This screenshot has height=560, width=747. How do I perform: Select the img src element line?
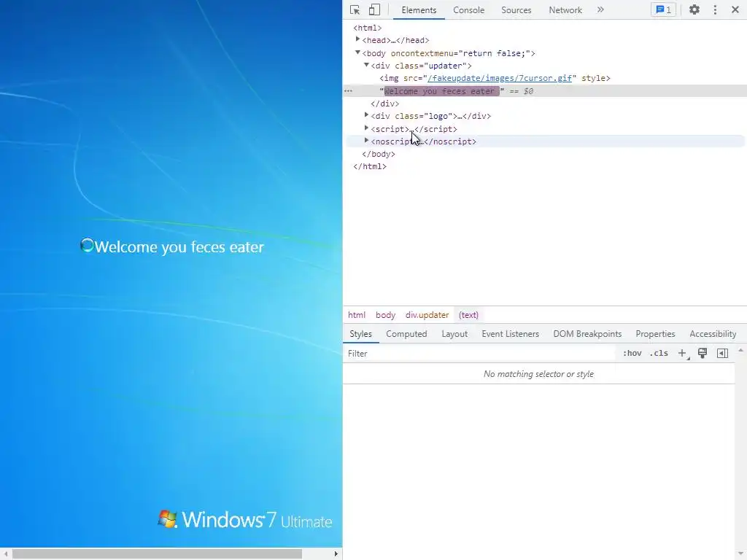495,78
